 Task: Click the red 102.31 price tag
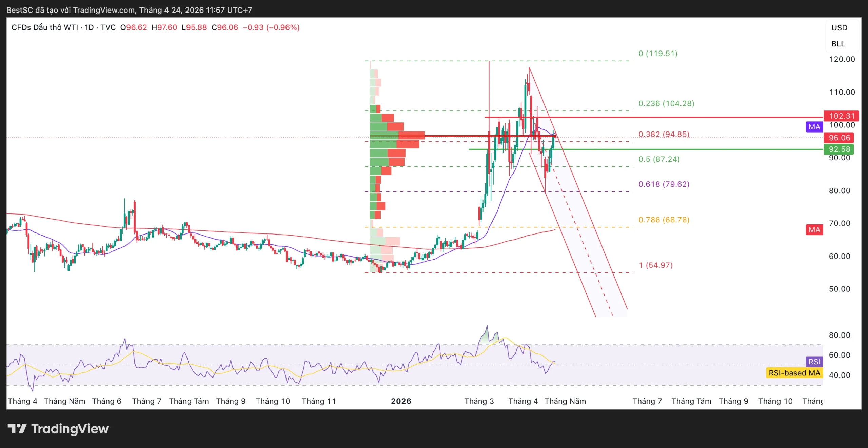pos(842,116)
